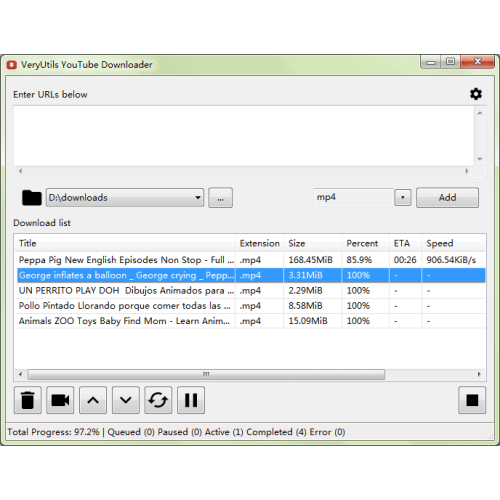Click the refresh arrows icon
The height and width of the screenshot is (500, 500).
click(158, 400)
